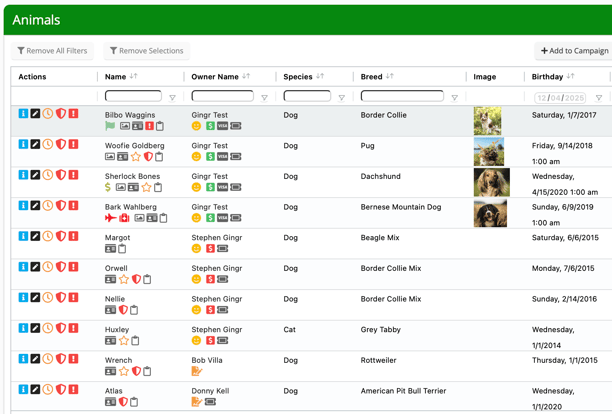Image resolution: width=612 pixels, height=414 pixels.
Task: Click the dollar sign icon under Sherlock Bones
Action: pyautogui.click(x=108, y=187)
